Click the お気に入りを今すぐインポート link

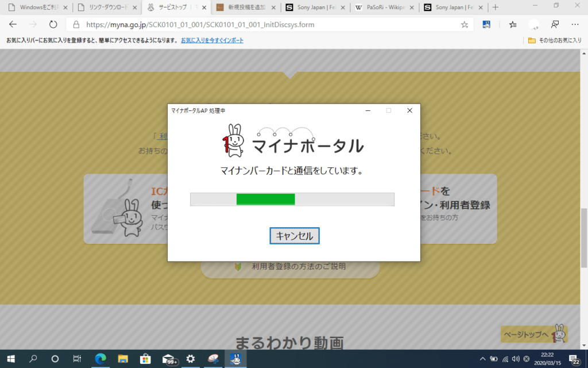(x=212, y=40)
